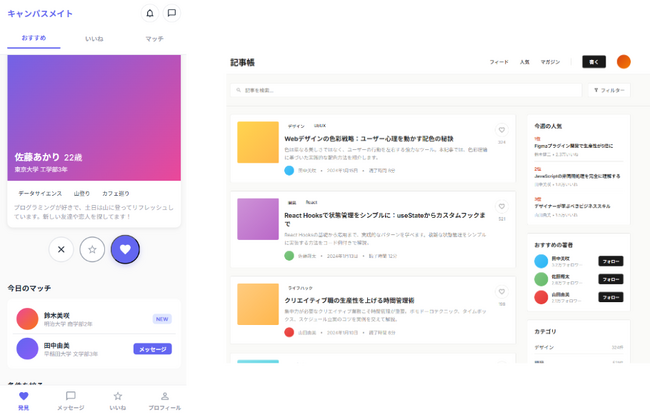
Task: Like the Webデザインの色彩戦略 article
Action: click(x=501, y=131)
